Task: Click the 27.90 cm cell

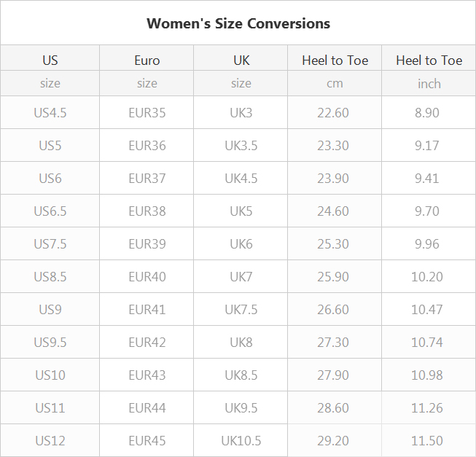Action: point(333,375)
